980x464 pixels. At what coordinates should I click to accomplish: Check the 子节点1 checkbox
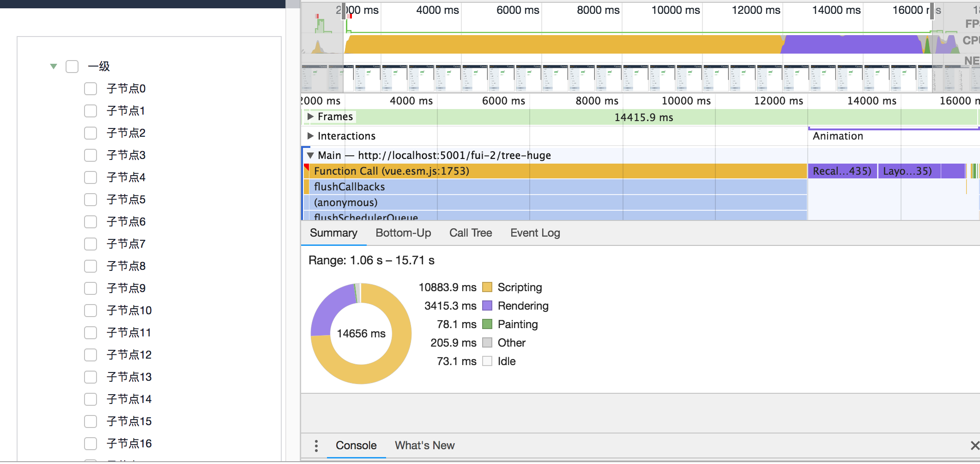[x=91, y=111]
